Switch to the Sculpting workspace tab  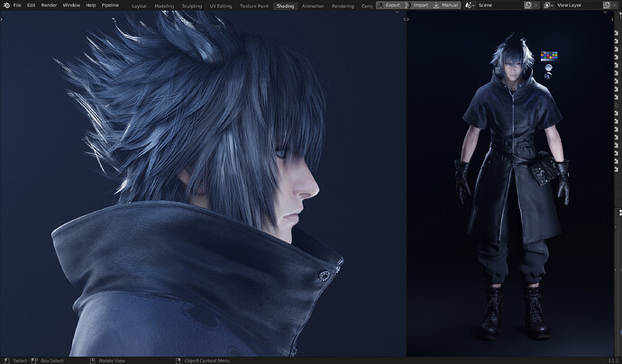pos(192,6)
